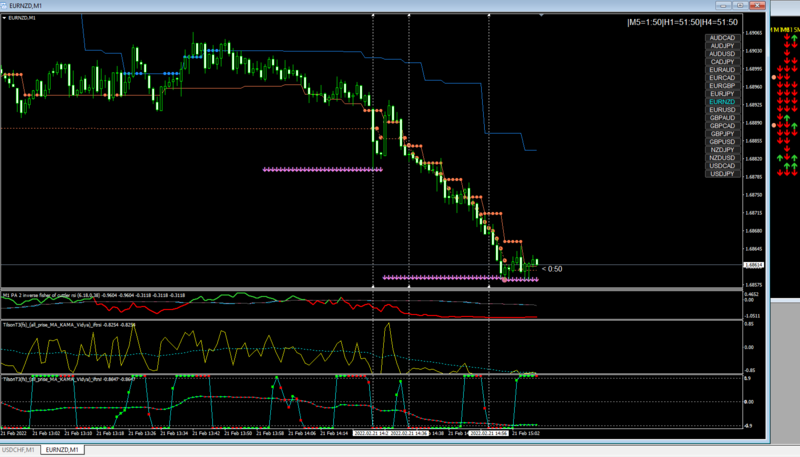Click the '21 Feb 15:02' time axis label

tap(526, 434)
